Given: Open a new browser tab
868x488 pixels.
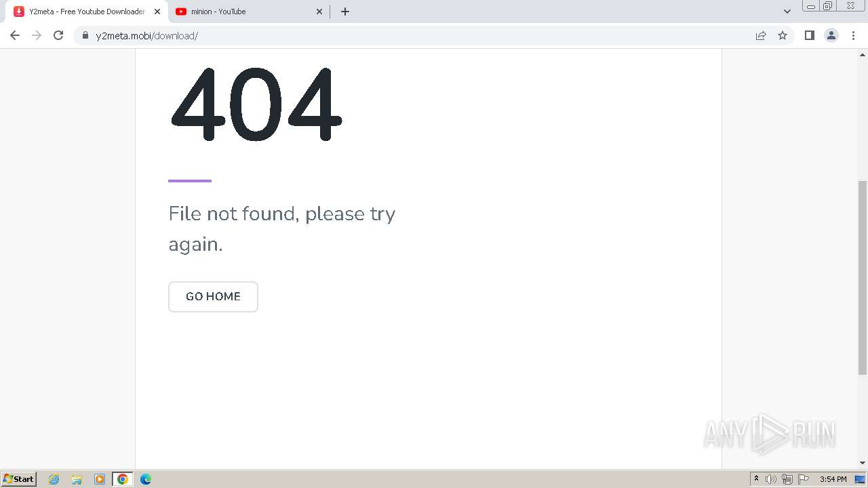Looking at the screenshot, I should (x=345, y=12).
